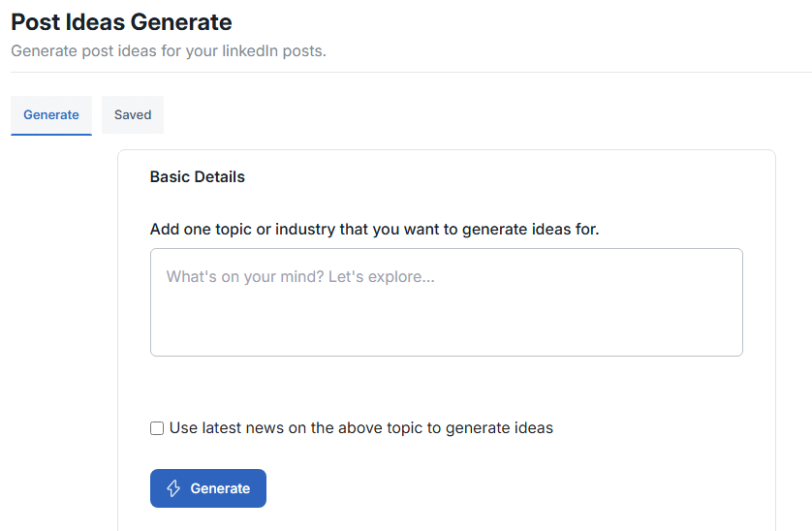The image size is (812, 531).
Task: Click the 'Basic Details' section title
Action: coord(198,177)
